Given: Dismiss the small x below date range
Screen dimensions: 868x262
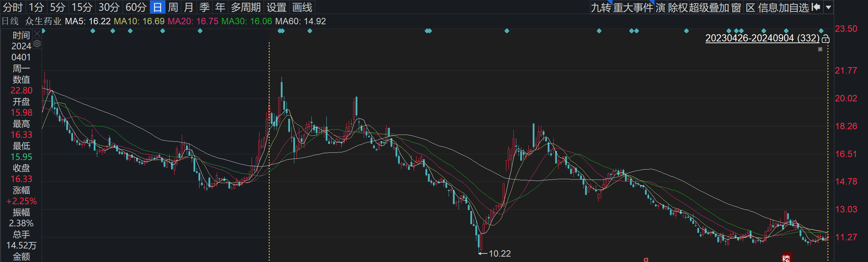Looking at the screenshot, I should [820, 49].
